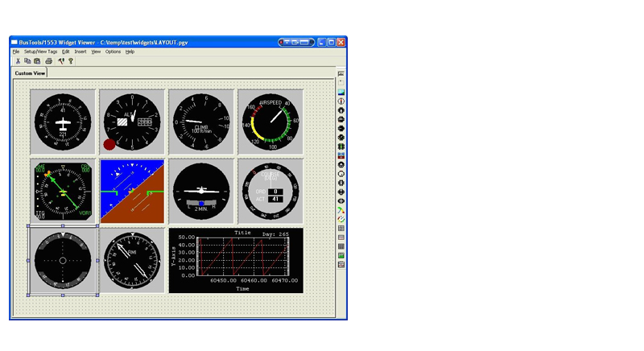Viewport: 644px width, 351px height.
Task: Open the Help menu
Action: [130, 52]
